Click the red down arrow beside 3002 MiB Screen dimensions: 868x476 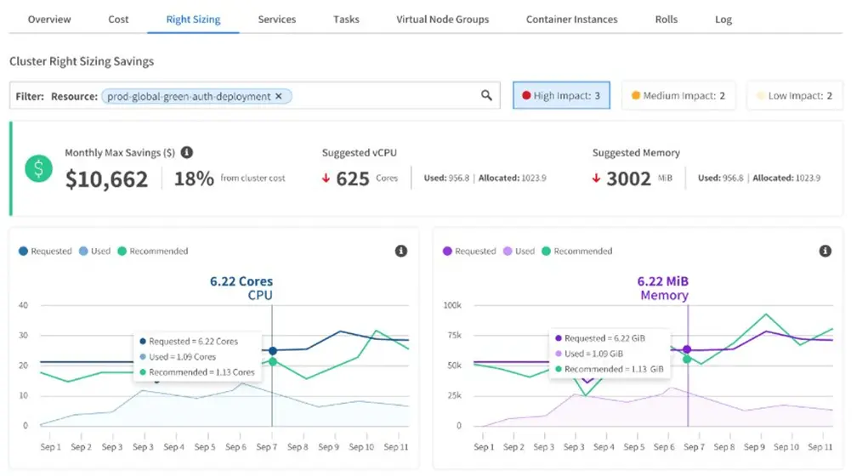596,178
